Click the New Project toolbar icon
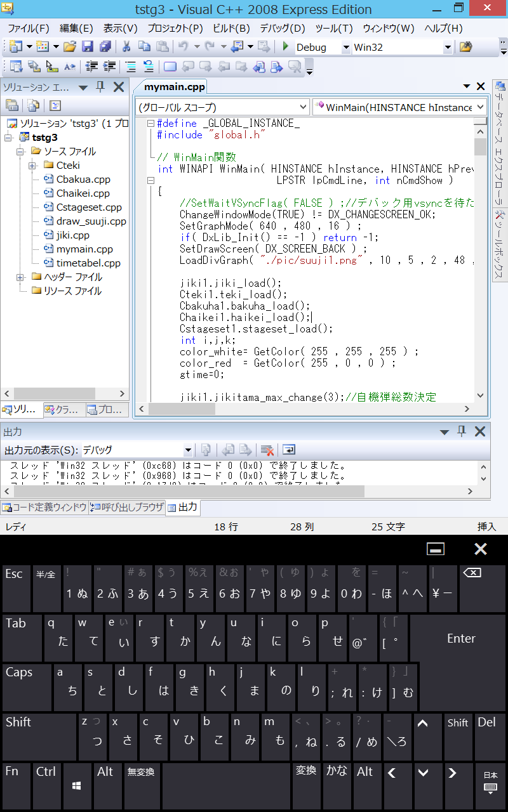This screenshot has height=812, width=508. click(x=16, y=47)
